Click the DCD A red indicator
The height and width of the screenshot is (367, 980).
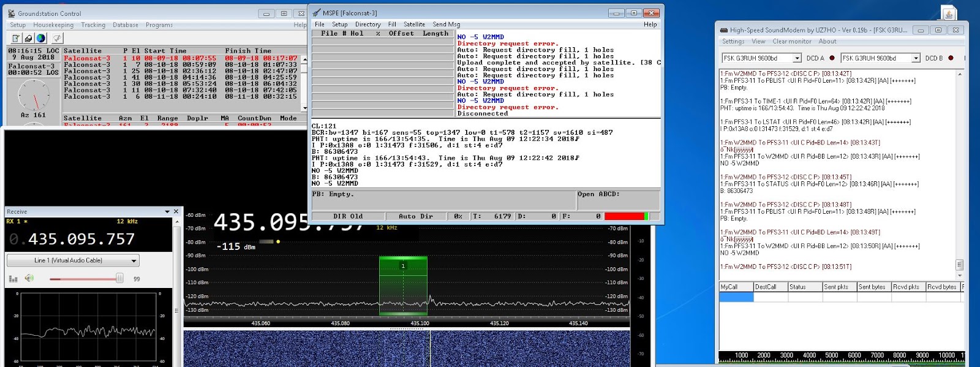(x=832, y=58)
